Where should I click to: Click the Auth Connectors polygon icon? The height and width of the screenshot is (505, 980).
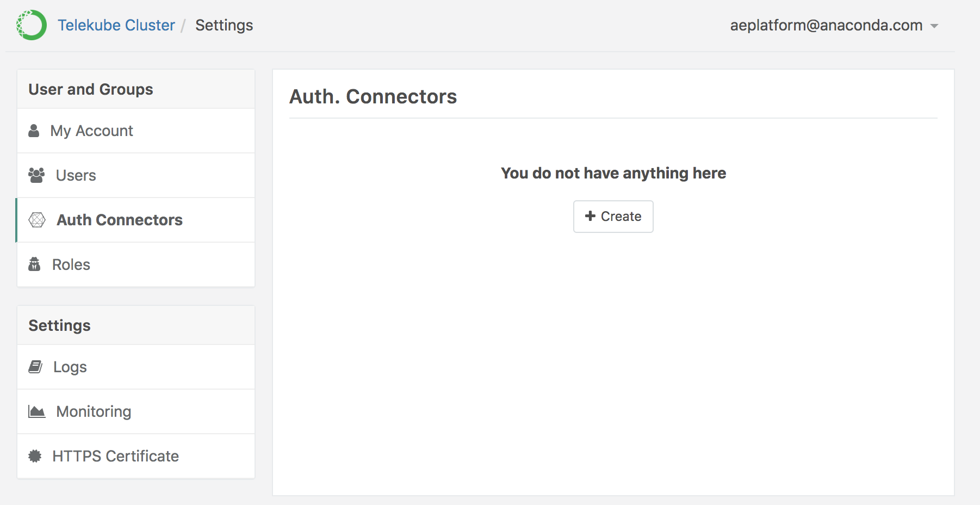[x=37, y=220]
